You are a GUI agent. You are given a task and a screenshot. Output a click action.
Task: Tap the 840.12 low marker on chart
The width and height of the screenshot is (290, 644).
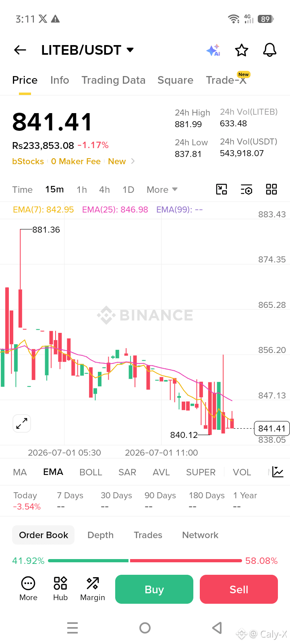[184, 435]
